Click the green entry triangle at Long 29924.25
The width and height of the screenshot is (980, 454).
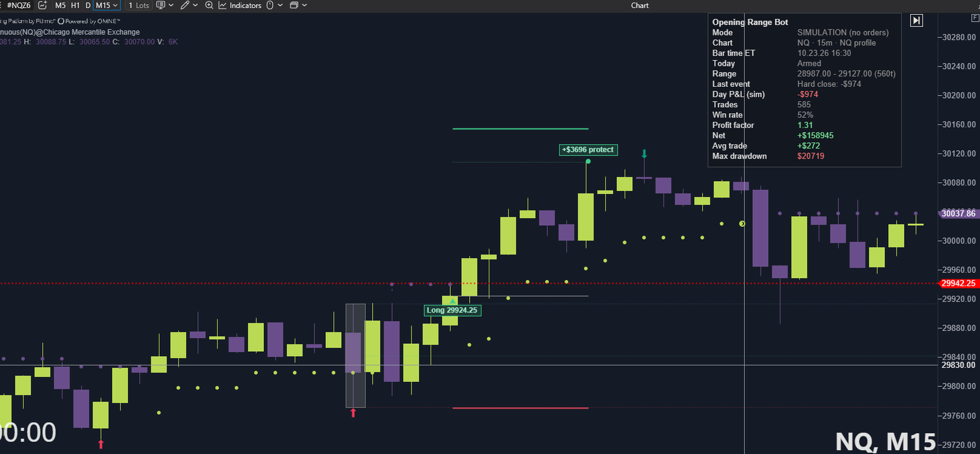(x=453, y=301)
